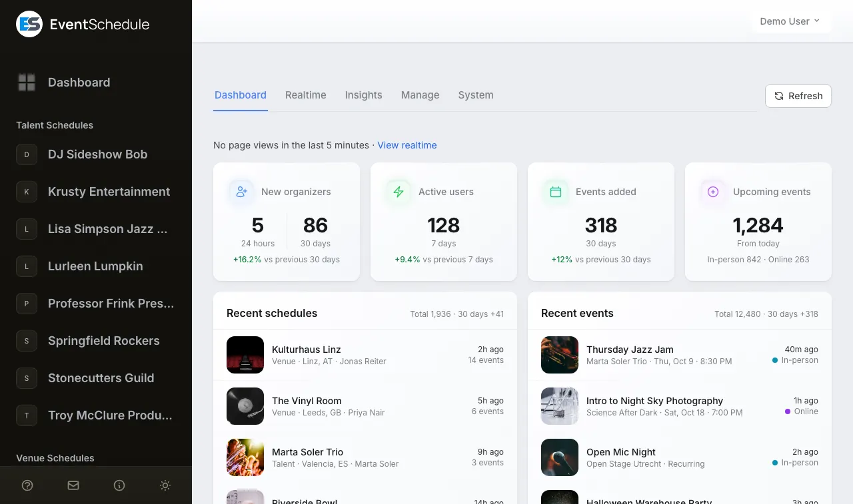Click the Refresh button

tap(798, 96)
